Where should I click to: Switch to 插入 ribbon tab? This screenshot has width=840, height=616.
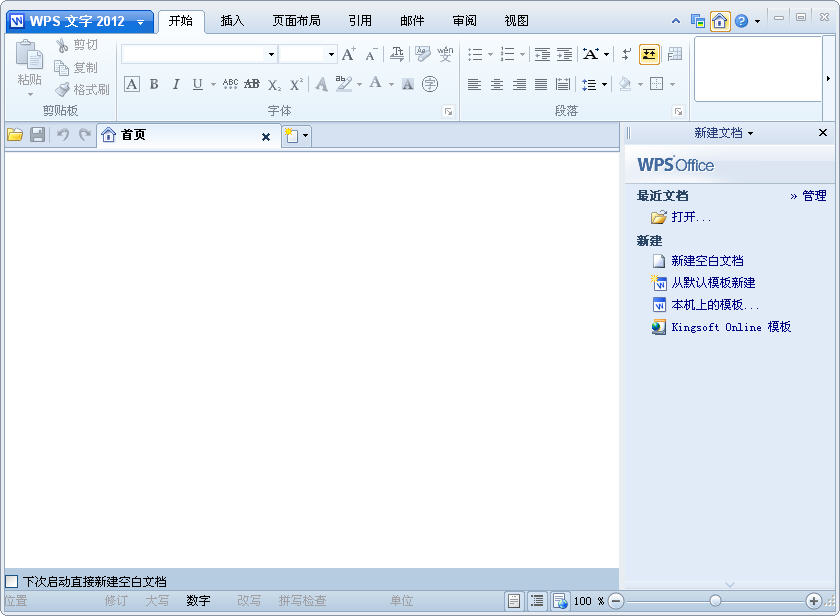click(232, 21)
